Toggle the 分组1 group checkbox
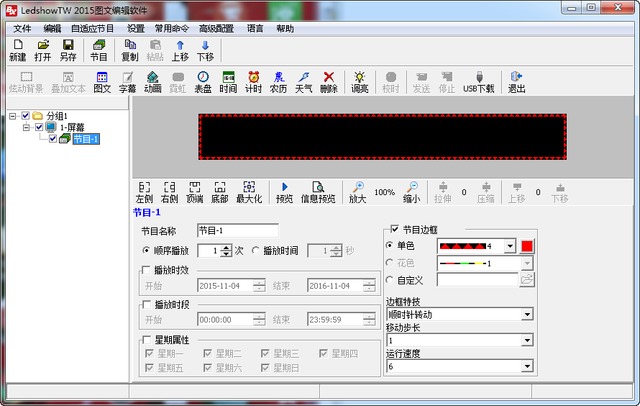 (x=25, y=116)
